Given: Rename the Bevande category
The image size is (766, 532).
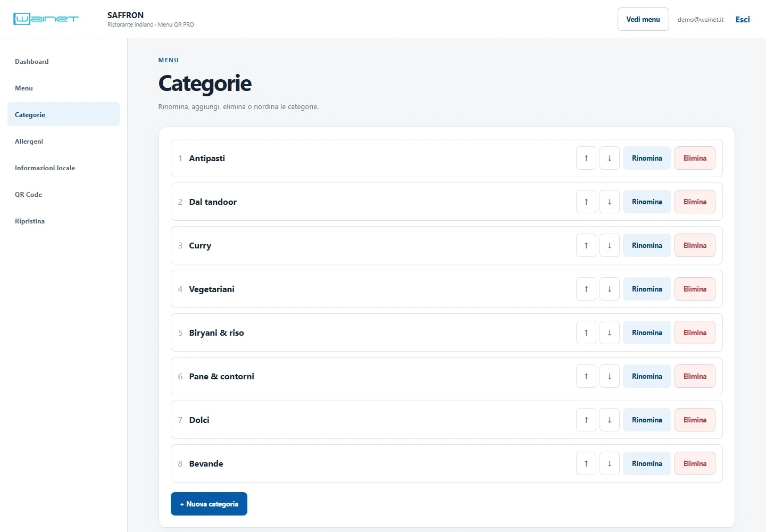Looking at the screenshot, I should click(647, 463).
